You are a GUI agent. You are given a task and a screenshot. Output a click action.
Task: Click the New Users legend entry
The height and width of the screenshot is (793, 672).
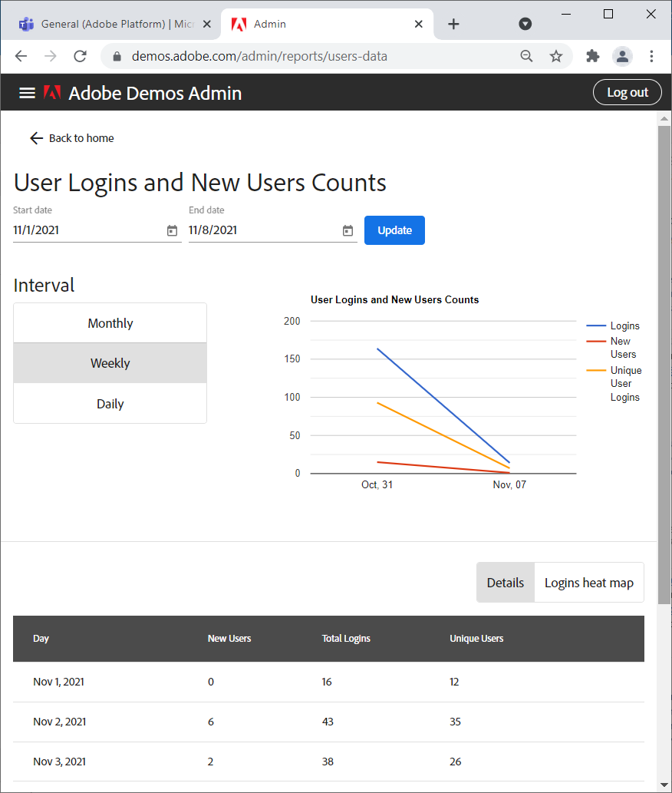pyautogui.click(x=611, y=348)
